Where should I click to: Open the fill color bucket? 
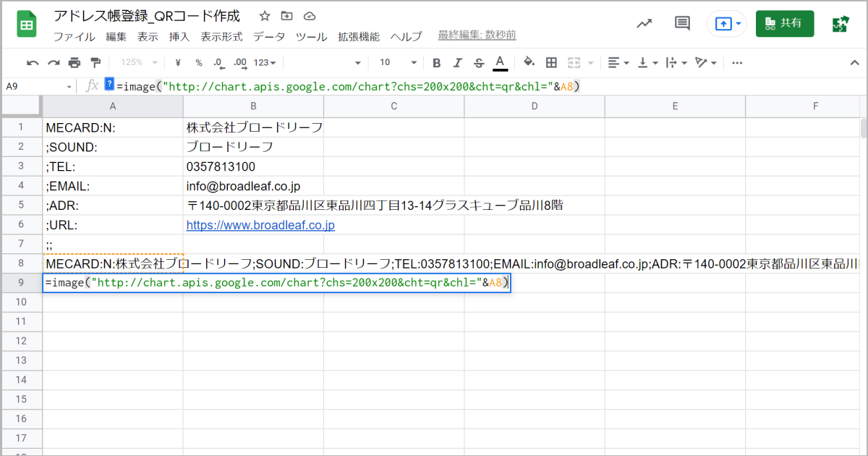[529, 63]
